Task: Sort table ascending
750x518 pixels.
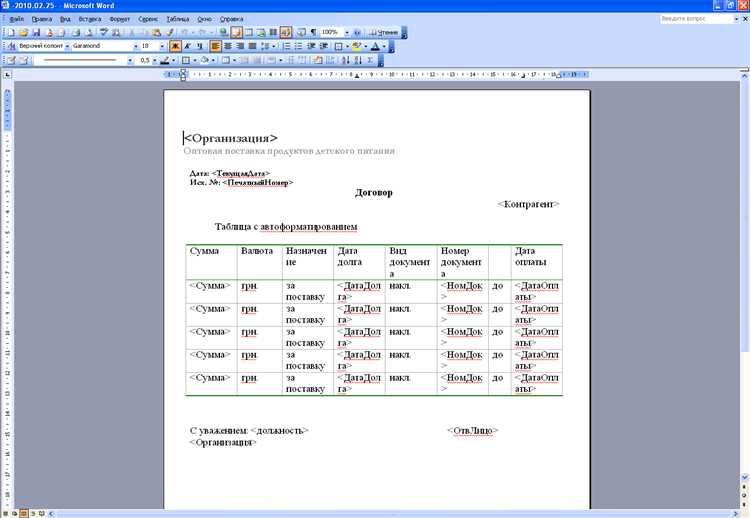Action: [345, 60]
